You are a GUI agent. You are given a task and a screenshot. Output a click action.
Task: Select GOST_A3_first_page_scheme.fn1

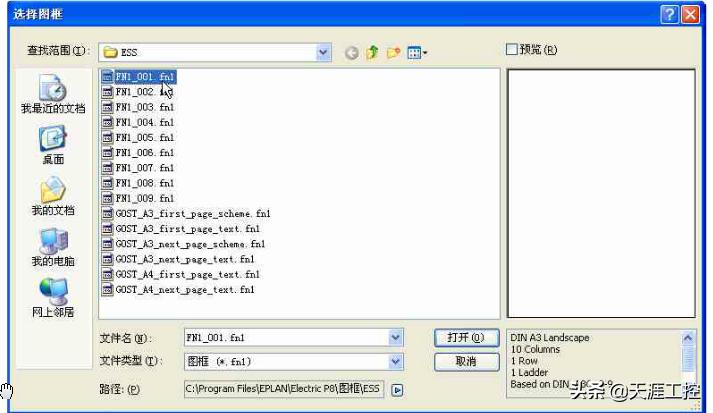(186, 213)
